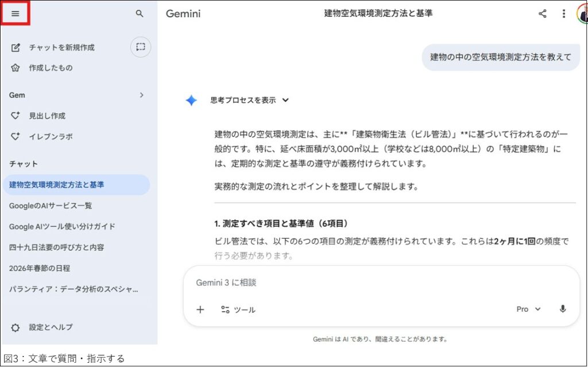This screenshot has width=588, height=368.
Task: Expand the 思考プロセスを表示 section
Action: tap(249, 100)
